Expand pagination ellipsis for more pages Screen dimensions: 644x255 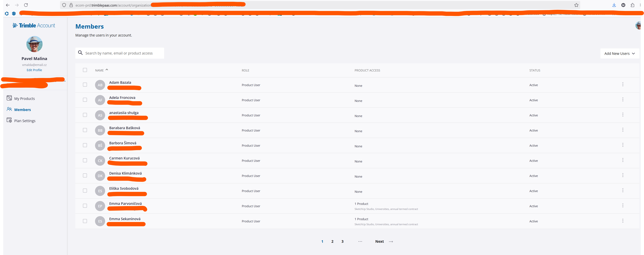[360, 242]
